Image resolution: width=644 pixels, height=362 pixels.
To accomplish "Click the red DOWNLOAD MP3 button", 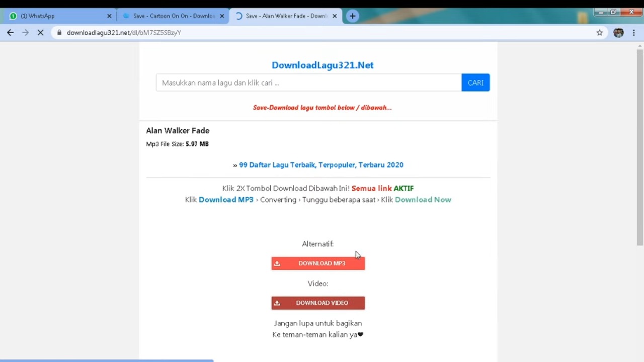I will click(318, 263).
